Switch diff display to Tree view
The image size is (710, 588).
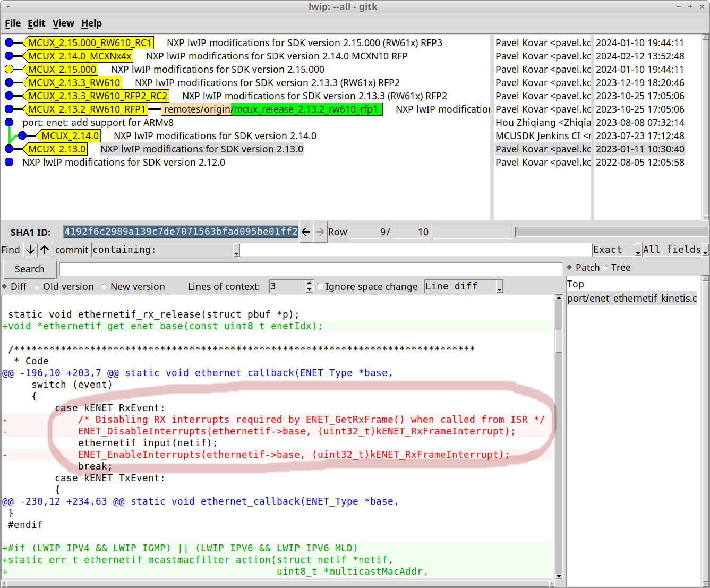tap(607, 267)
